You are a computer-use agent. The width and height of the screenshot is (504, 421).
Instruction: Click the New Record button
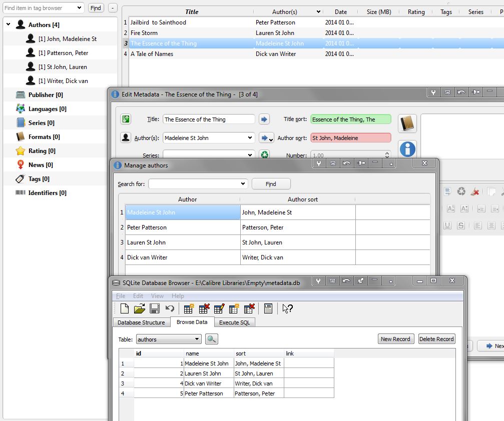click(395, 339)
